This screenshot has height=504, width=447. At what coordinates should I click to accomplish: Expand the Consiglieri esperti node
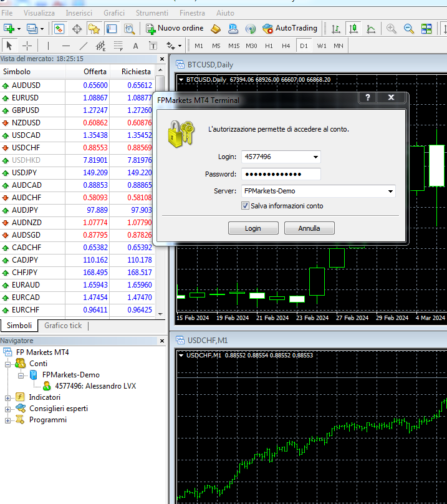click(x=7, y=409)
